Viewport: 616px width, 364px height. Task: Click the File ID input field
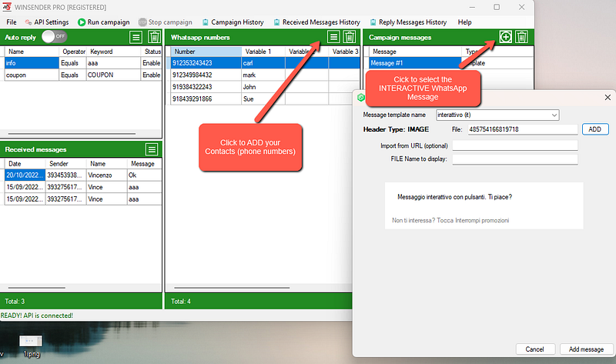523,129
